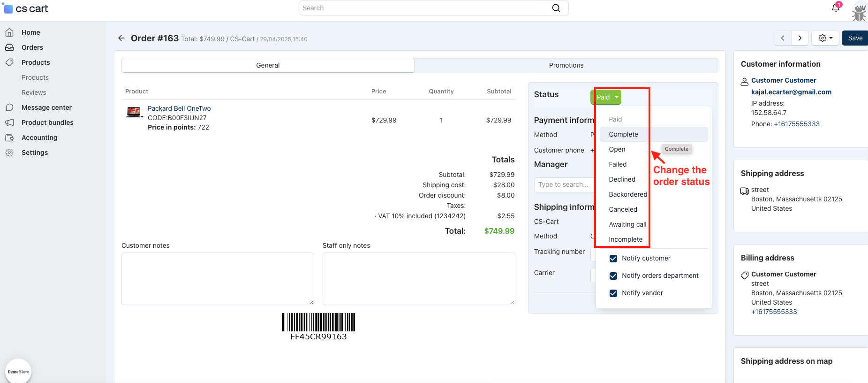The image size is (868, 383).
Task: Select Declined status option
Action: click(654, 179)
